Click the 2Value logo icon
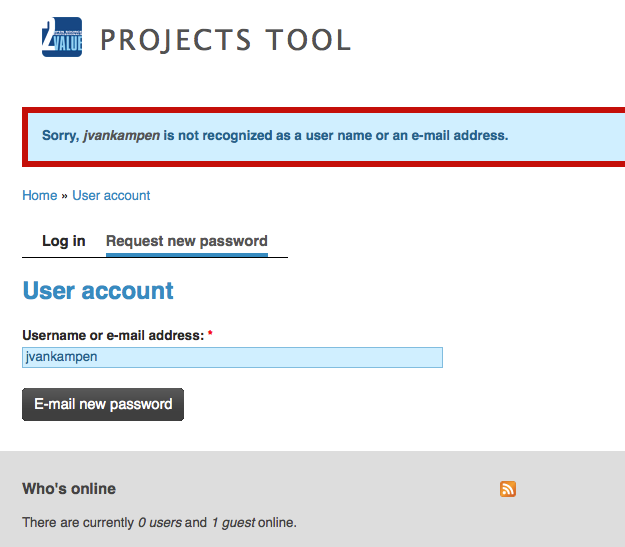The height and width of the screenshot is (547, 625). 62,37
